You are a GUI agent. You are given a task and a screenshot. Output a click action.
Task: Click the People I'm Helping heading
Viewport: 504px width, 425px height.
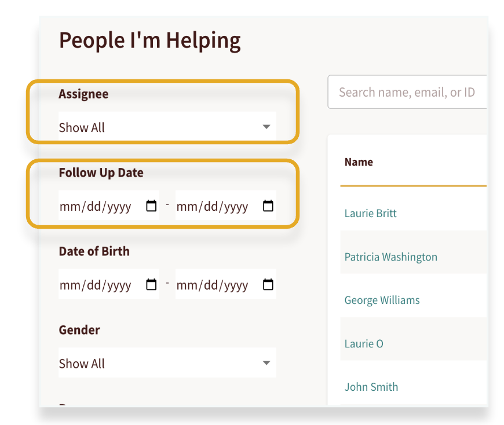[x=150, y=41]
